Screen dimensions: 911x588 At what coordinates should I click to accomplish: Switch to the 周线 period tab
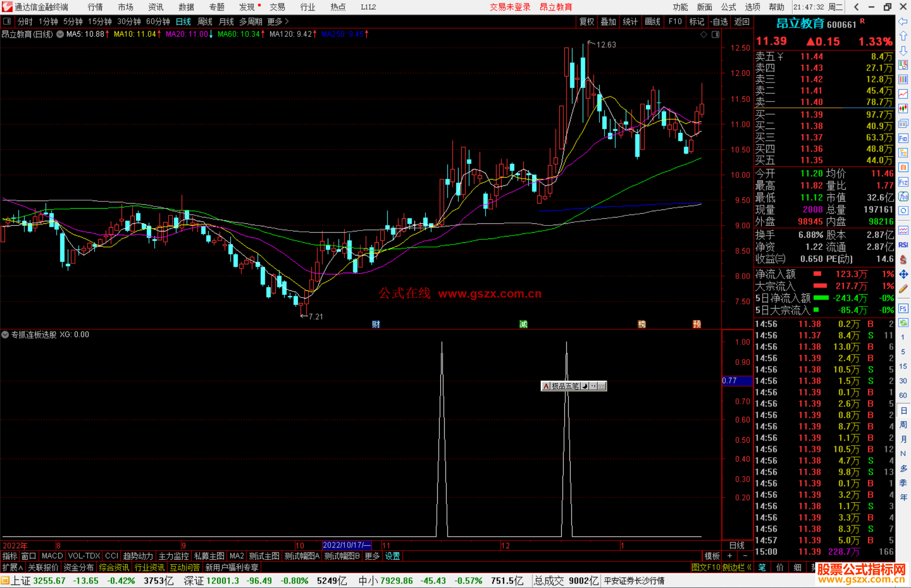[x=205, y=21]
